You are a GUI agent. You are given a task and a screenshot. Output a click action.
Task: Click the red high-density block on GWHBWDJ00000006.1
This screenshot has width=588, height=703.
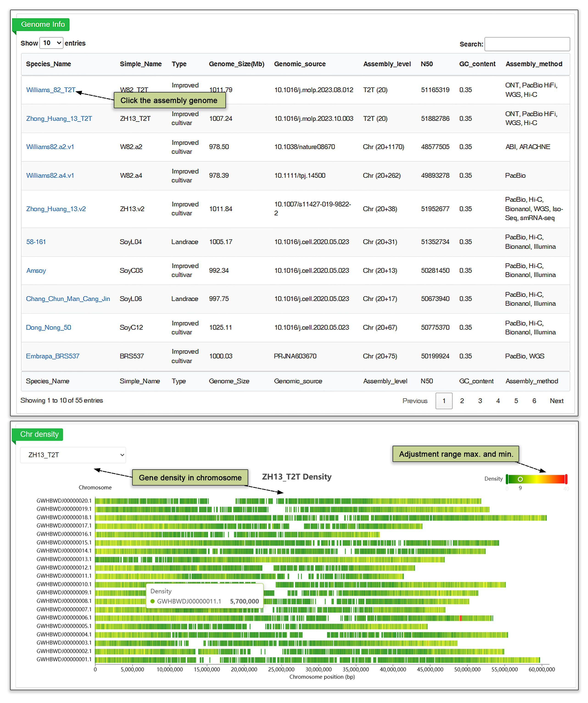click(x=461, y=618)
